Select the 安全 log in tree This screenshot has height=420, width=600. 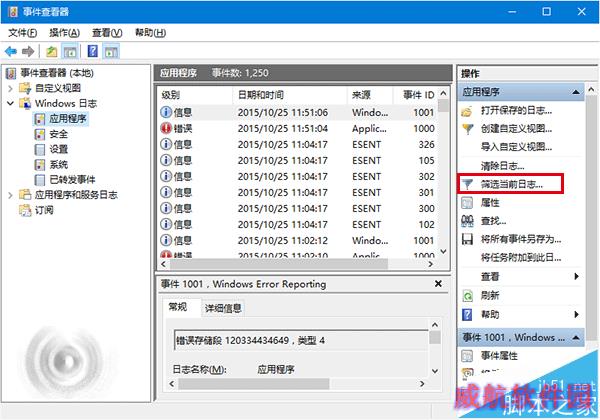(51, 134)
